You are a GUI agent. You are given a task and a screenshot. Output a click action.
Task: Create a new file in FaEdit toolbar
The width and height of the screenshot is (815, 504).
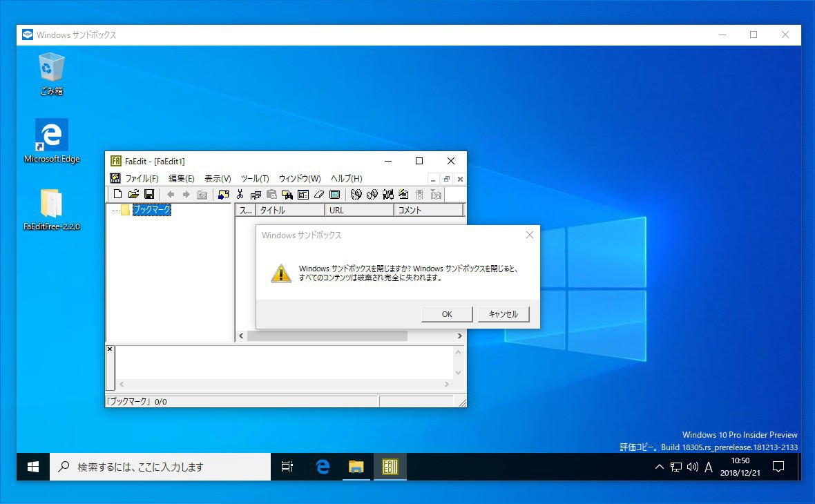coord(117,194)
